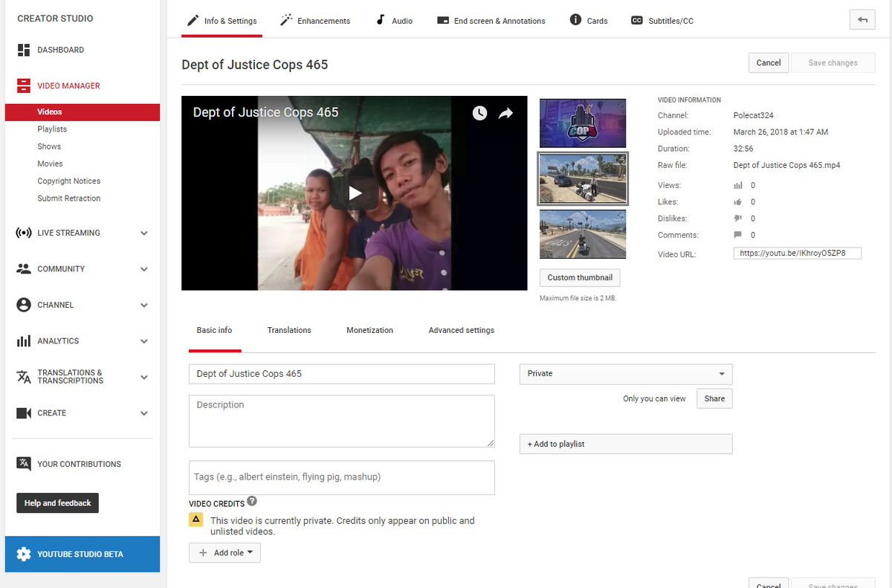Click the magic wand Enhancements icon
892x588 pixels.
coord(286,20)
